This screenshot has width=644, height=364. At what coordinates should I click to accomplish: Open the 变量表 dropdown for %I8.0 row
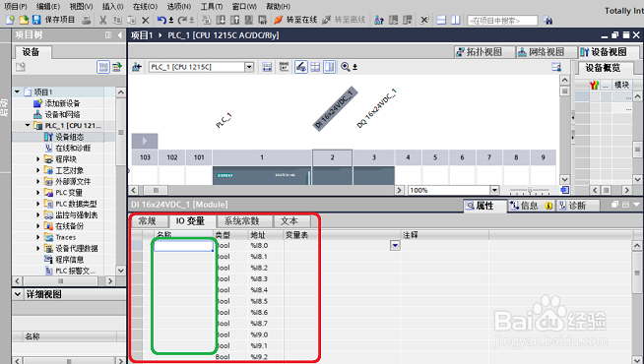(x=395, y=245)
